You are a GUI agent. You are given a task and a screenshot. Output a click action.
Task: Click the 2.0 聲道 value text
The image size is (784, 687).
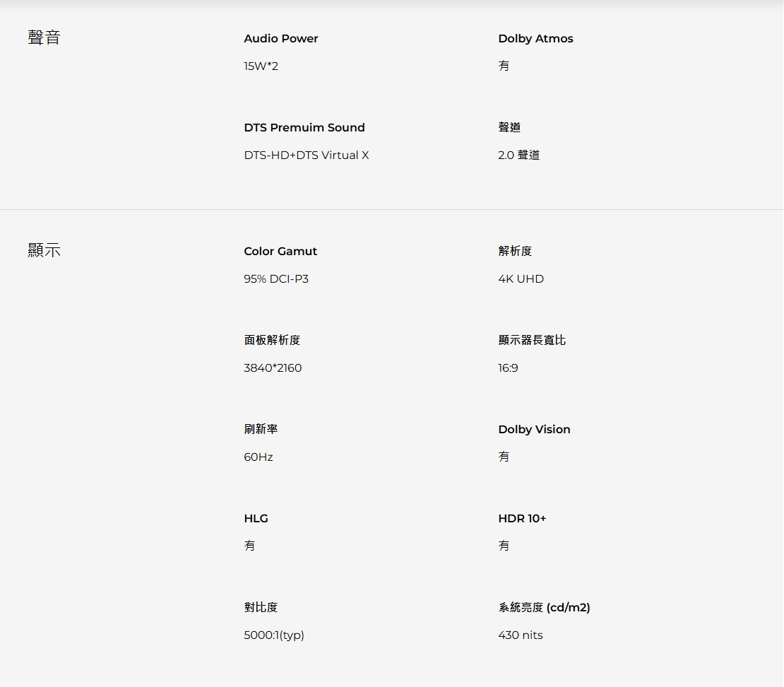tap(518, 155)
